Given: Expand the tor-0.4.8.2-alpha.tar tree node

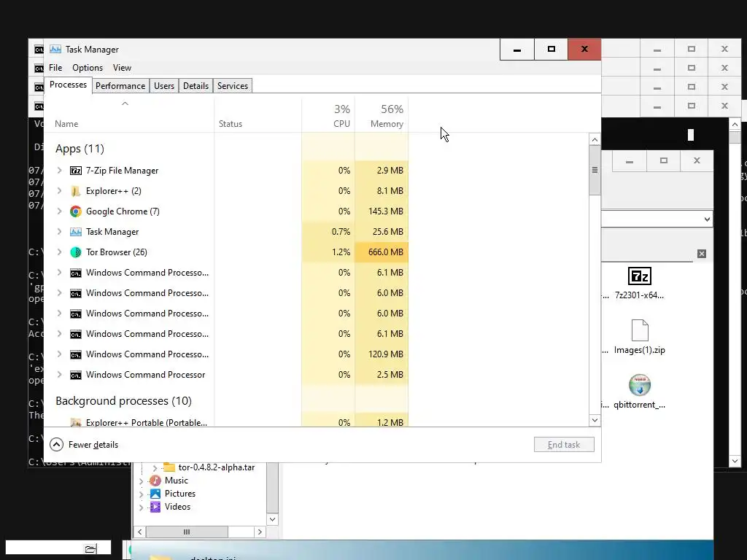Looking at the screenshot, I should pyautogui.click(x=155, y=468).
